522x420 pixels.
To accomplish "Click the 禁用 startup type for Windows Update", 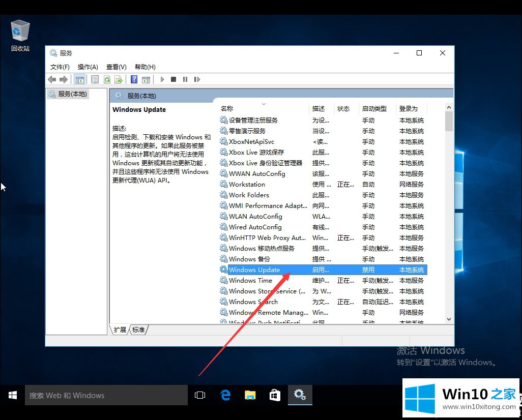I will [368, 270].
